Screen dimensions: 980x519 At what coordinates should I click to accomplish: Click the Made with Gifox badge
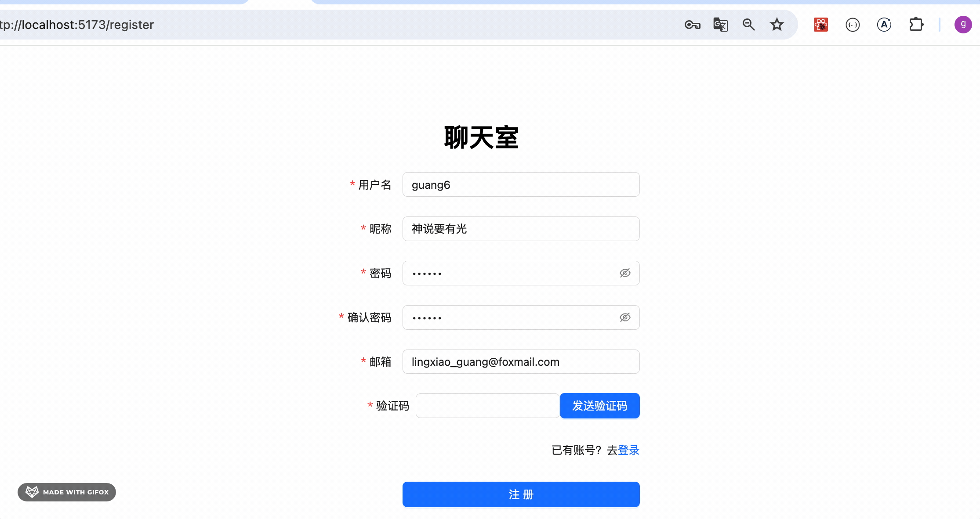pyautogui.click(x=67, y=492)
